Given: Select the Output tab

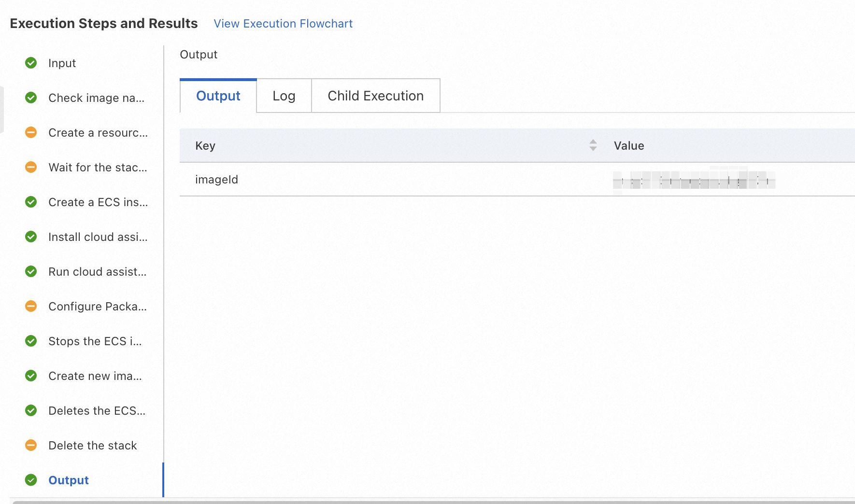Looking at the screenshot, I should click(218, 96).
